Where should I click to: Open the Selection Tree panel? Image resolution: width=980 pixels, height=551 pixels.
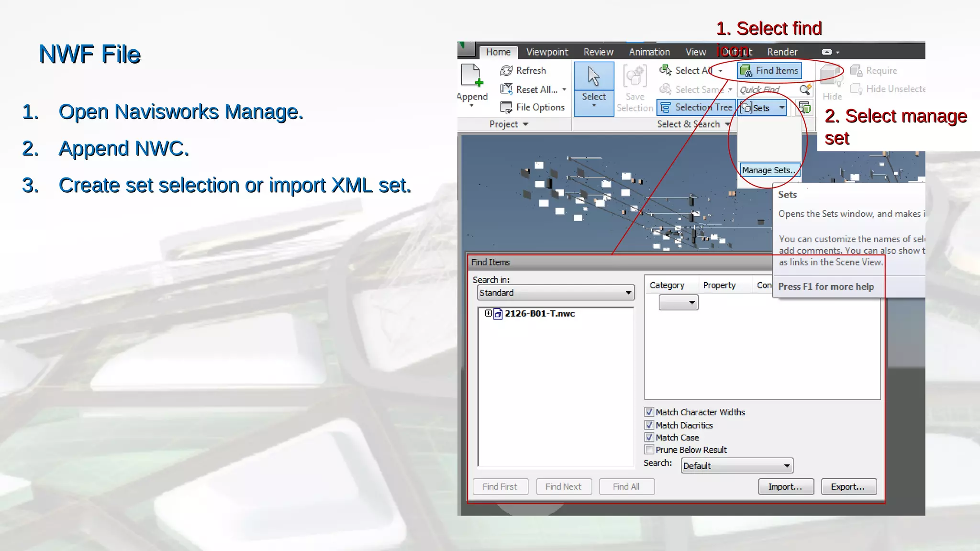point(696,108)
